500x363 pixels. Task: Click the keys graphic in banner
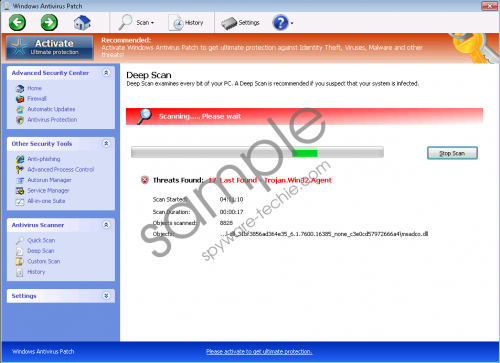pyautogui.click(x=474, y=48)
